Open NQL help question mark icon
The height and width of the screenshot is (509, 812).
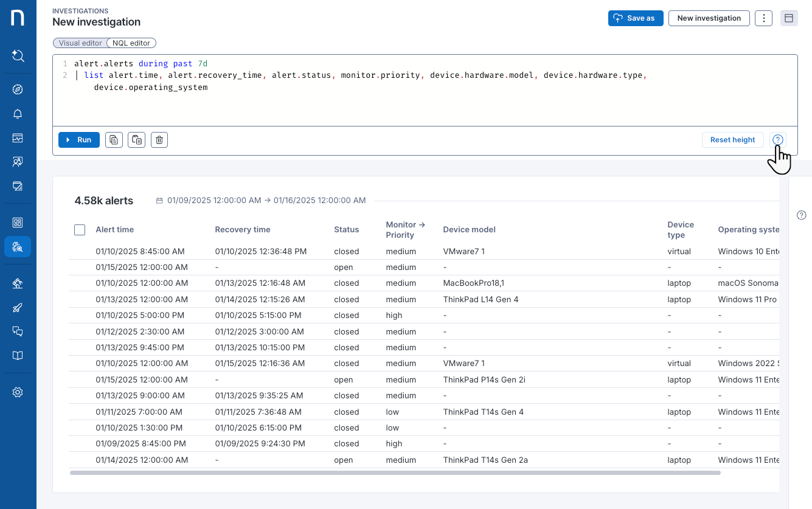(778, 139)
